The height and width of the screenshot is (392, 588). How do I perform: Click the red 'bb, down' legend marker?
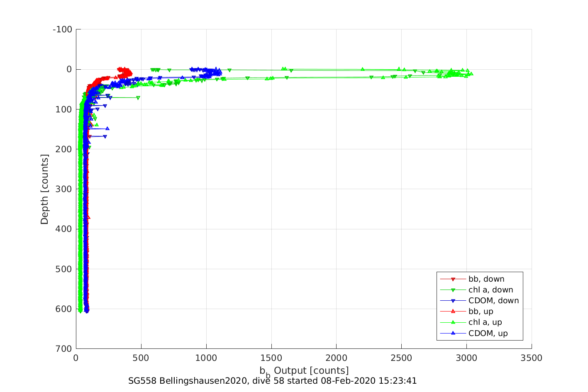pyautogui.click(x=453, y=279)
